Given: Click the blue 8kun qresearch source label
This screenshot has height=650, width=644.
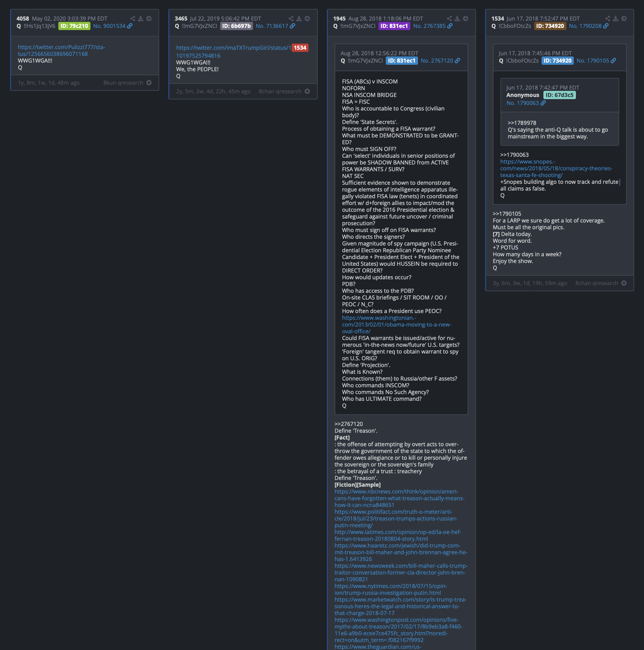Looking at the screenshot, I should 123,83.
